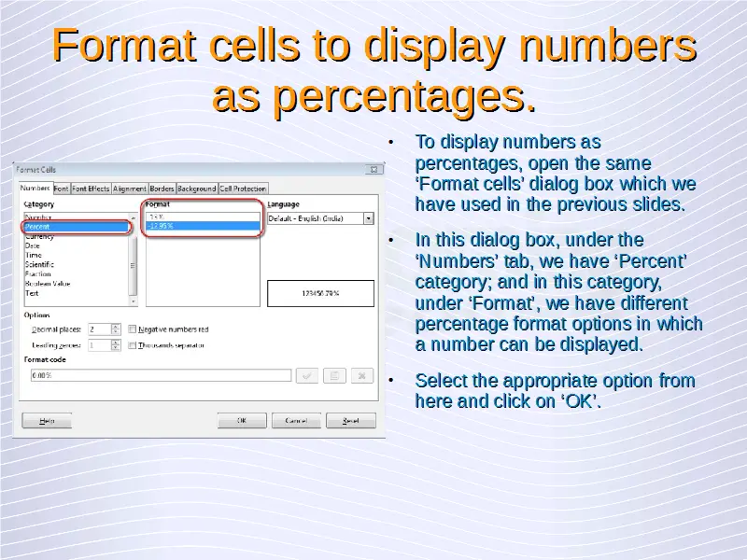This screenshot has width=747, height=560.
Task: Select Currency in the Category list
Action: pyautogui.click(x=39, y=237)
